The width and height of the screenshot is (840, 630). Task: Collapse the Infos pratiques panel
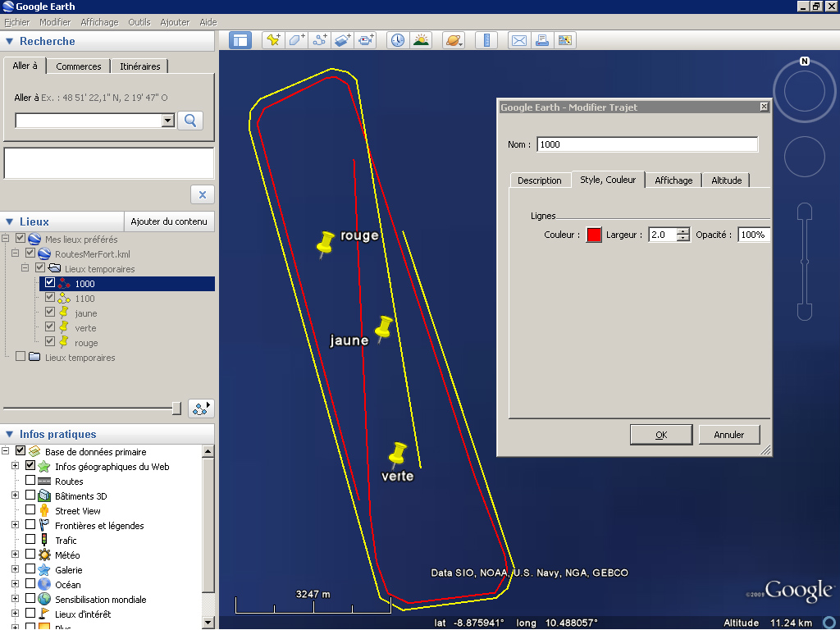coord(9,435)
